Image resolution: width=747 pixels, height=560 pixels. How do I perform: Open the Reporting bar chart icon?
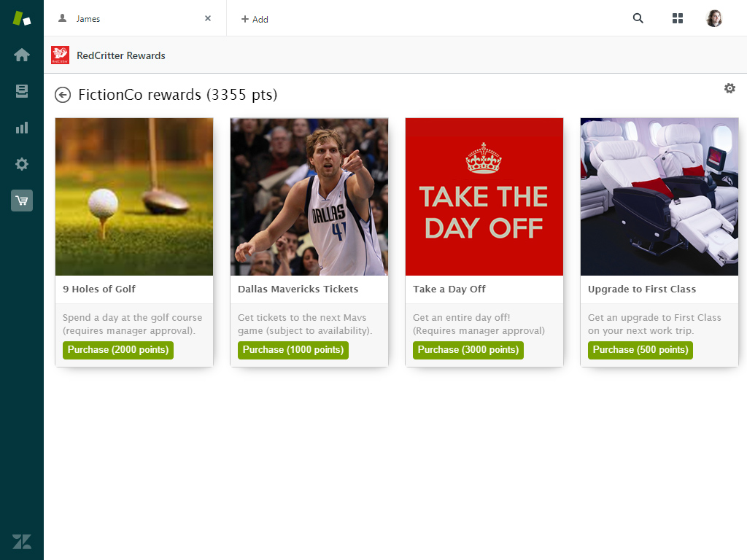[x=22, y=128]
